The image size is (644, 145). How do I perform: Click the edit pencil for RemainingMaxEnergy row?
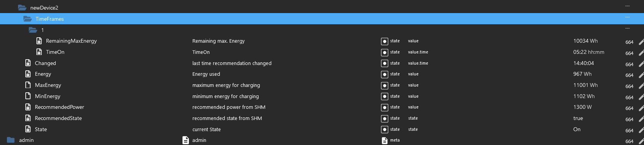pyautogui.click(x=641, y=42)
